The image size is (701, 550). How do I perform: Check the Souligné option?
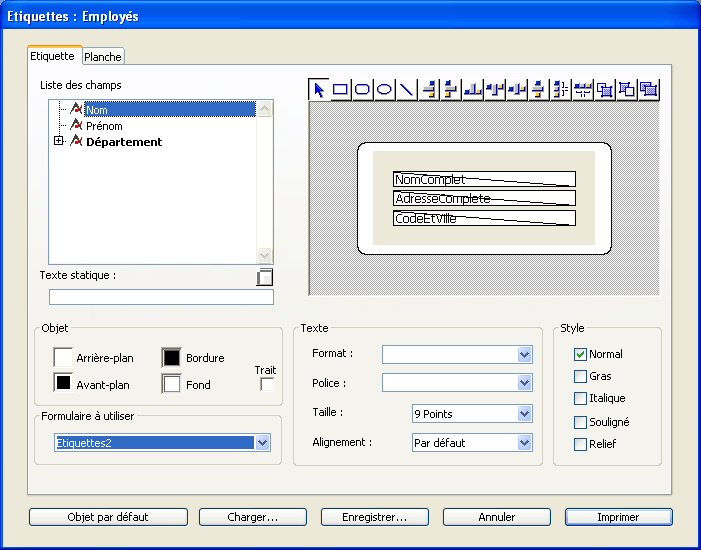580,422
